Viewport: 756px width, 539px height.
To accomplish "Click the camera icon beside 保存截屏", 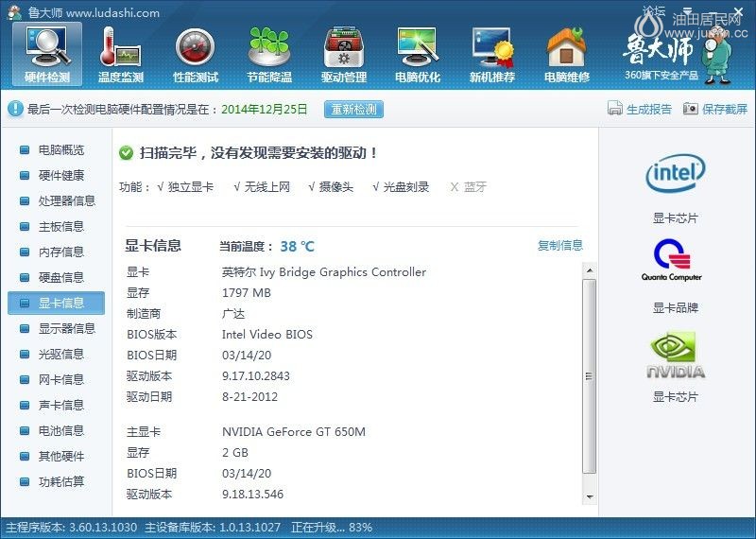I will point(690,109).
